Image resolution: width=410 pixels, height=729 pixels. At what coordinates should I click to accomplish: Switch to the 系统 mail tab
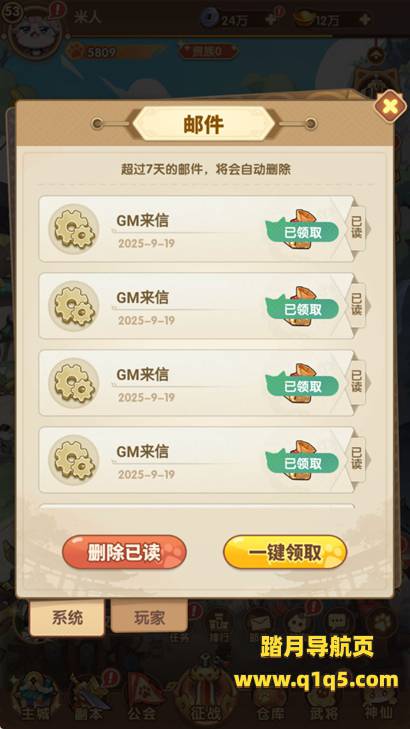[x=67, y=617]
